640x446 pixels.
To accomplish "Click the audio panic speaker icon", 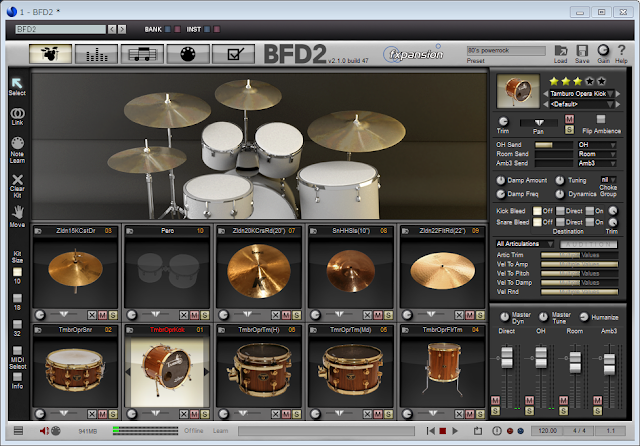I will (x=44, y=430).
